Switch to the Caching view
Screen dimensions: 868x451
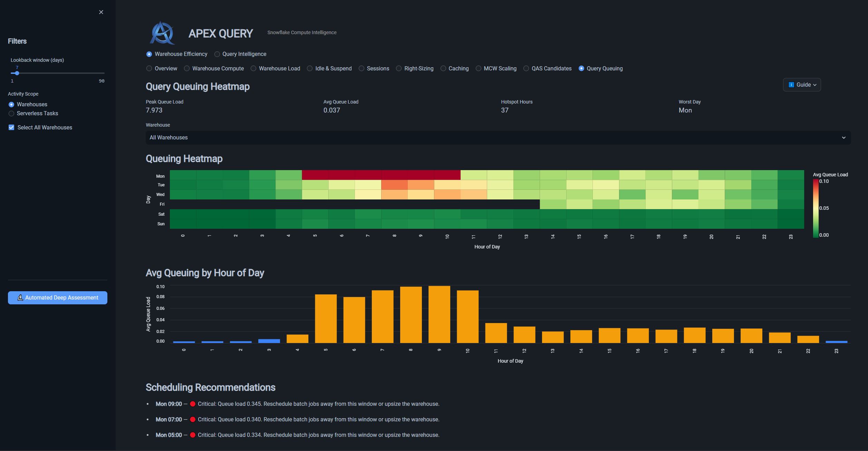coord(455,69)
